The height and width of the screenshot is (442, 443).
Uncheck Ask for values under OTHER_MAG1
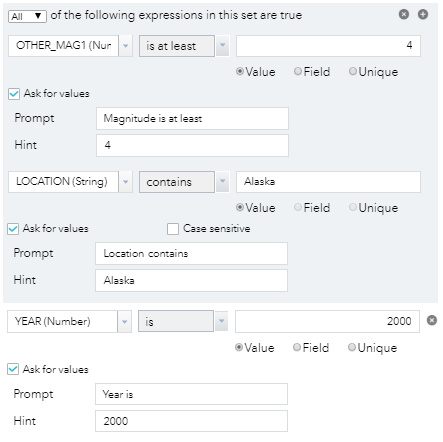point(14,94)
